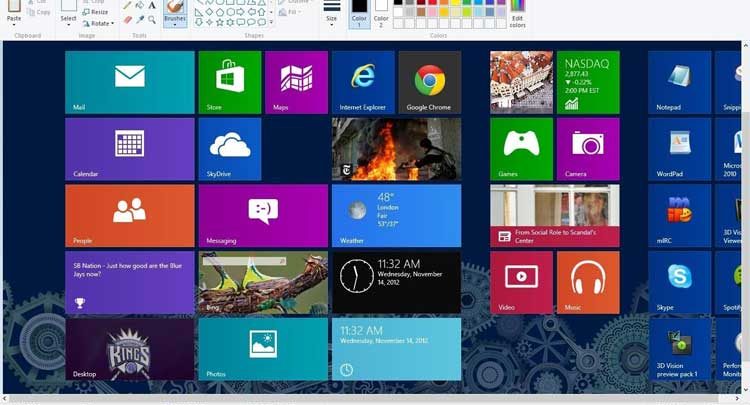This screenshot has width=750, height=405.
Task: Open Edit colors dialog
Action: (518, 13)
